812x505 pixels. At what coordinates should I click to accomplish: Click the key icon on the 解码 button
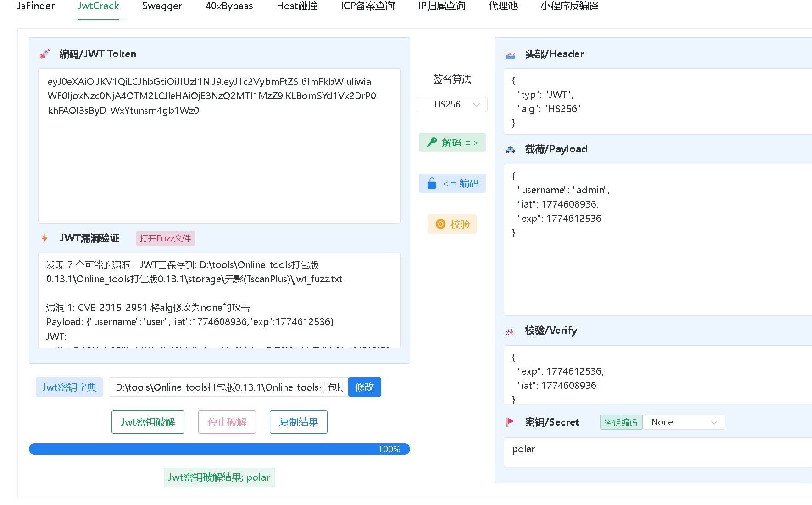point(432,142)
